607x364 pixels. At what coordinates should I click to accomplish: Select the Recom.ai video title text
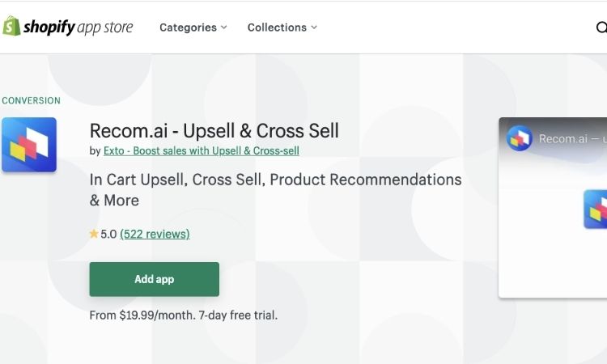(573, 138)
